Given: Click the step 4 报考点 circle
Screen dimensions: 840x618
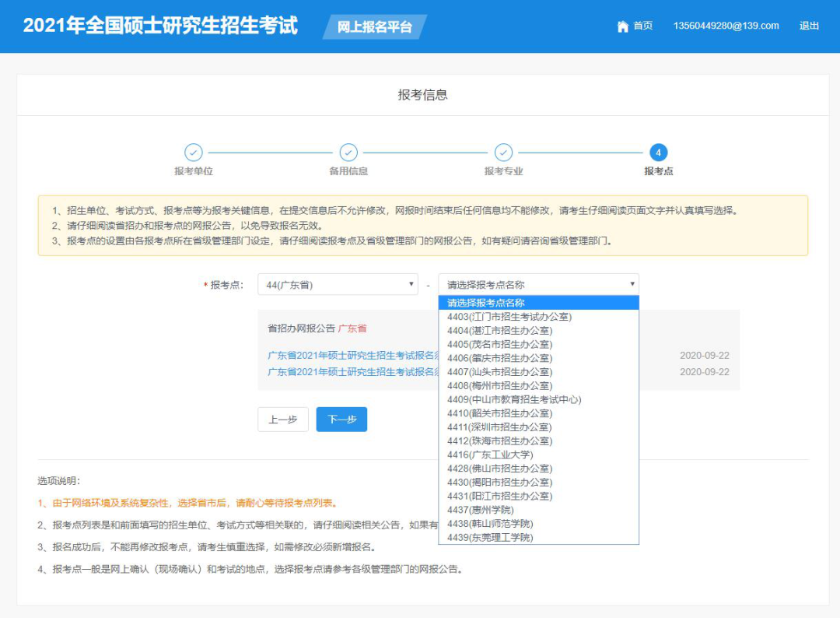Looking at the screenshot, I should [x=658, y=153].
